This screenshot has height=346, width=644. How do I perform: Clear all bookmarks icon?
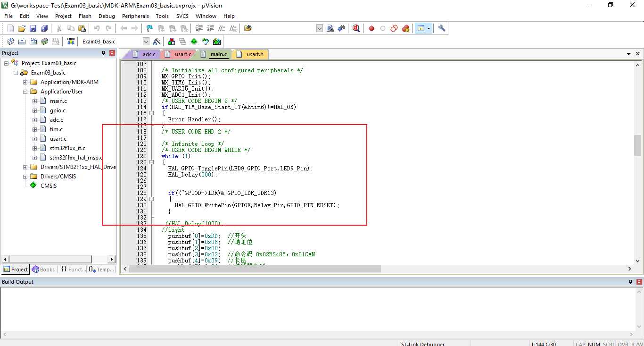(183, 28)
